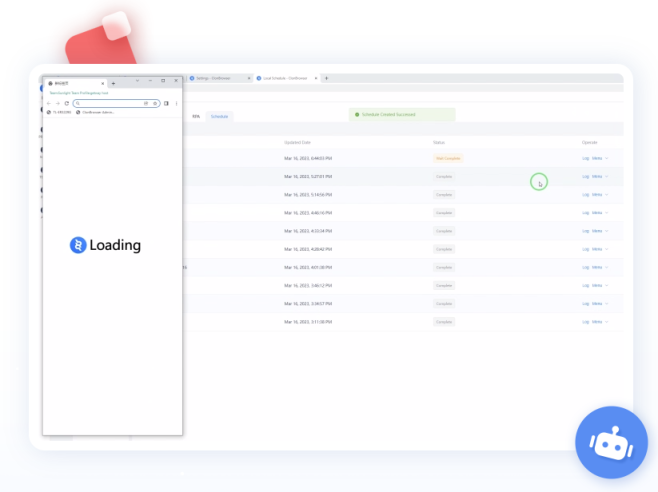The width and height of the screenshot is (658, 492).
Task: Select the RPA tab
Action: pos(196,117)
